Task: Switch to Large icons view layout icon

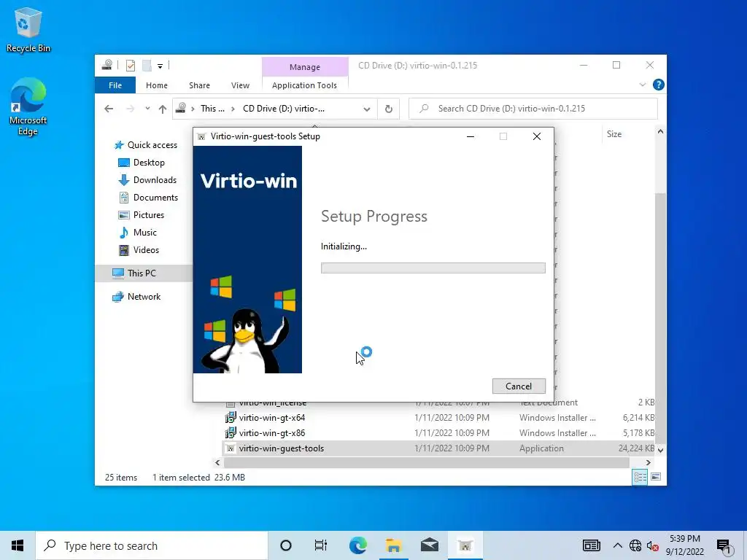Action: click(x=656, y=477)
